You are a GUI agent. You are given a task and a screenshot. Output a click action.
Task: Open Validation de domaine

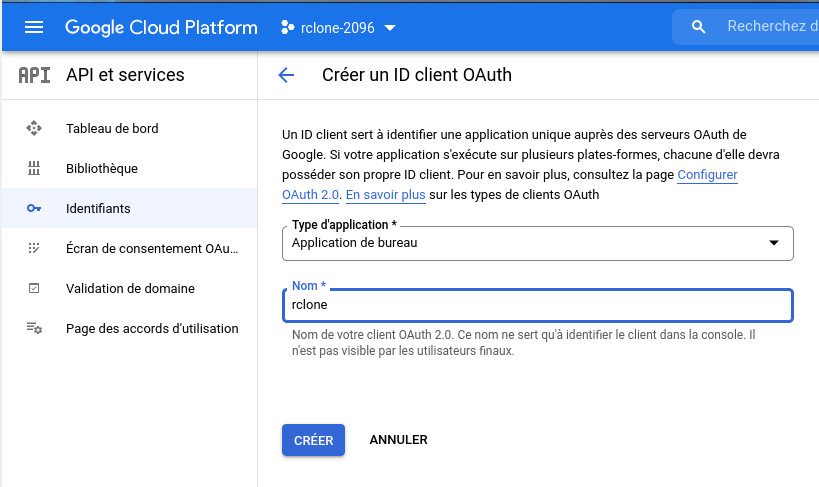pyautogui.click(x=130, y=288)
